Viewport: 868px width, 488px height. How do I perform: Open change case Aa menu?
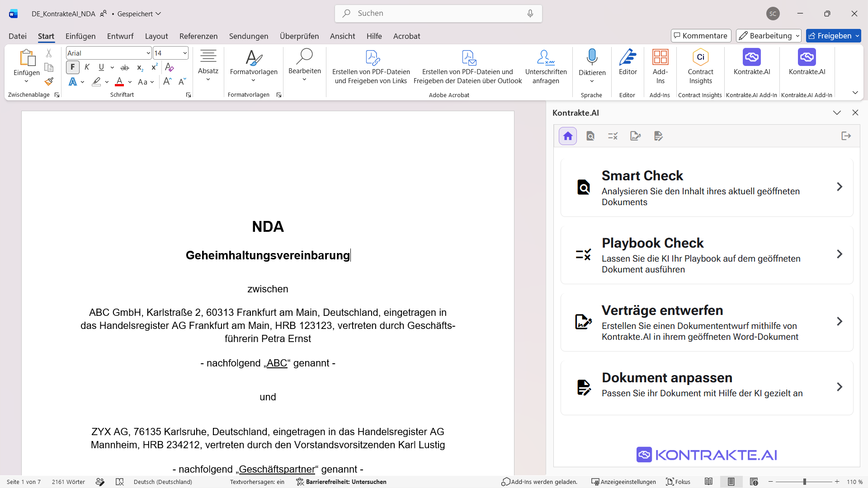[146, 82]
